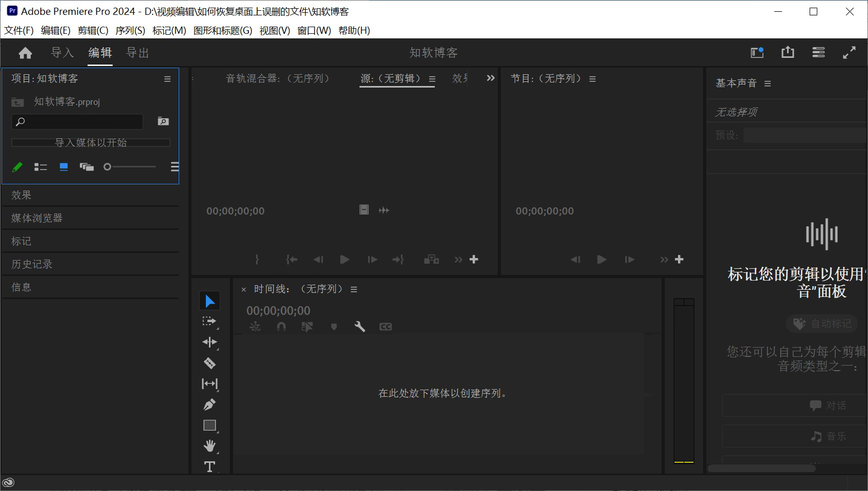Step forward one frame in source monitor
The height and width of the screenshot is (491, 868).
[x=372, y=260]
